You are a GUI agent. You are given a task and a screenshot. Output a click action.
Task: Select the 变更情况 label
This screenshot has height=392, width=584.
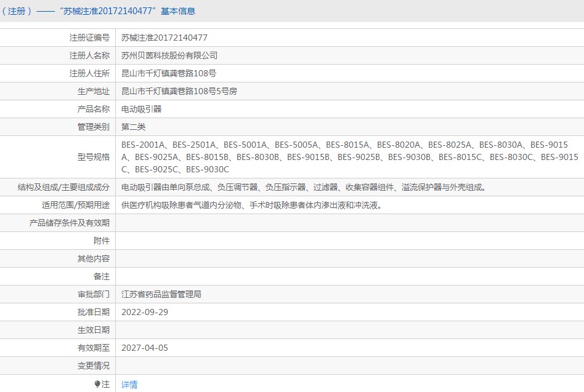click(x=94, y=366)
